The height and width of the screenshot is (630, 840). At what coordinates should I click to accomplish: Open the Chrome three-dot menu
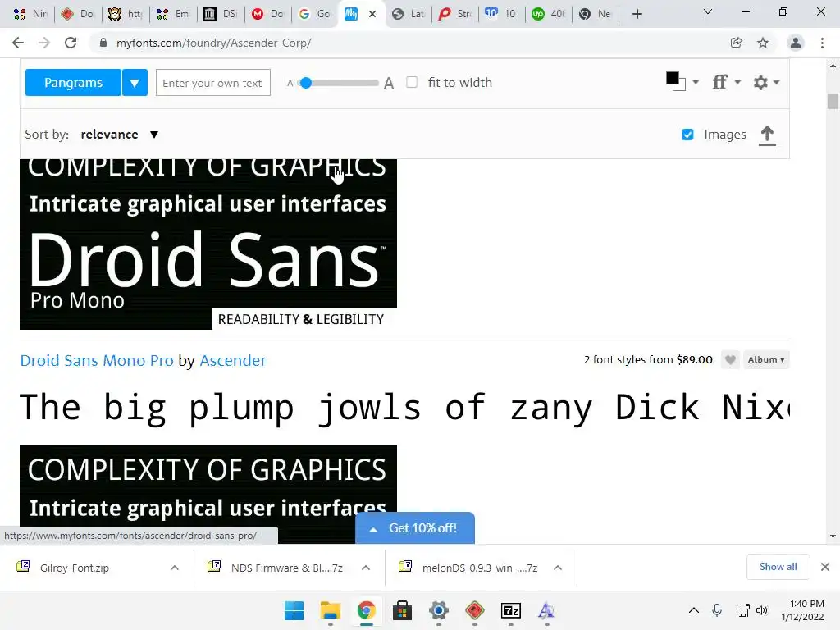coord(822,43)
